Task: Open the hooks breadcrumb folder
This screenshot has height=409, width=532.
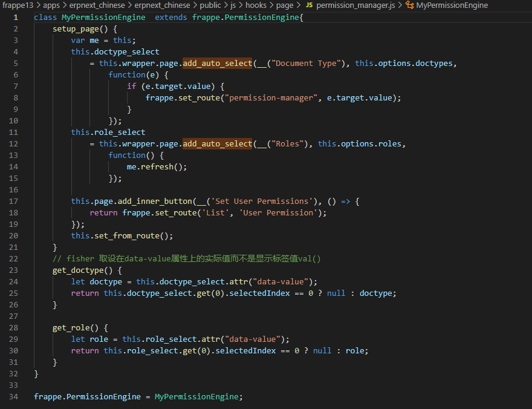Action: [x=256, y=5]
